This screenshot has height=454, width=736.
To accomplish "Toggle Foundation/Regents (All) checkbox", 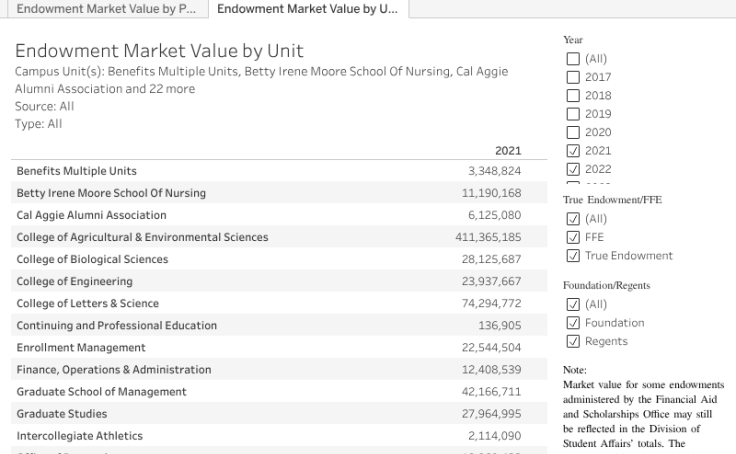I will 572,304.
